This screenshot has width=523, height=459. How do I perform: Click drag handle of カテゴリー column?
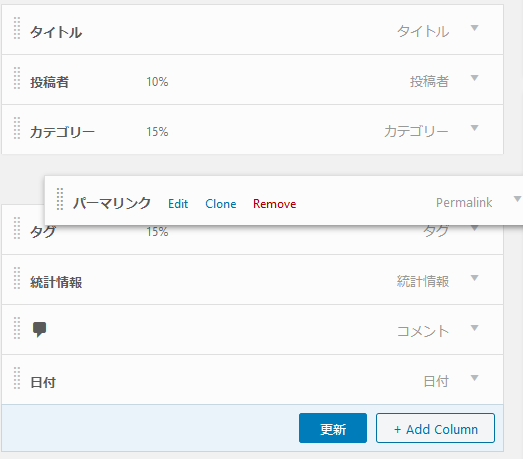(x=17, y=128)
